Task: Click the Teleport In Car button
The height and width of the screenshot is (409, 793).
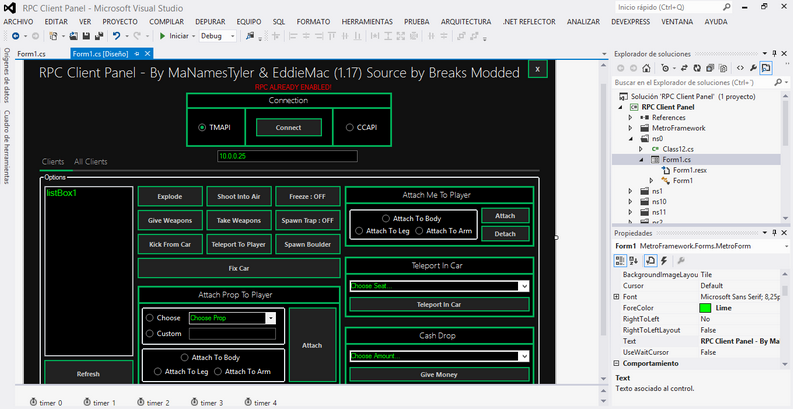Action: 439,304
